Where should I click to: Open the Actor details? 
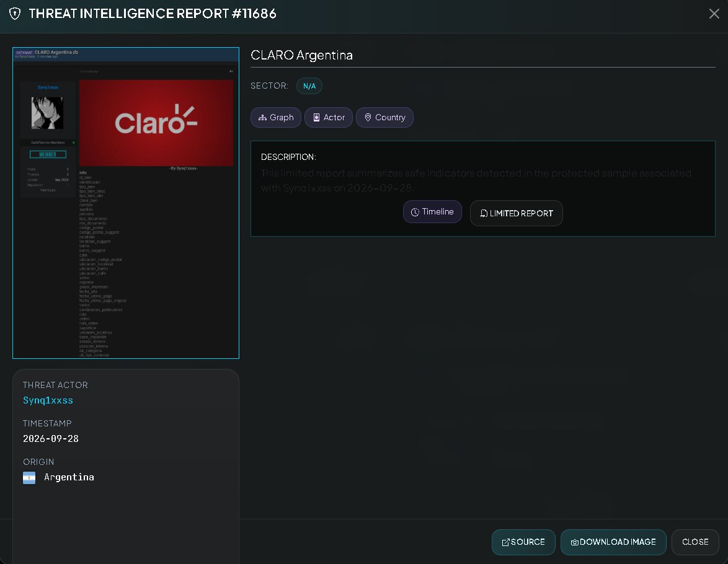[329, 117]
